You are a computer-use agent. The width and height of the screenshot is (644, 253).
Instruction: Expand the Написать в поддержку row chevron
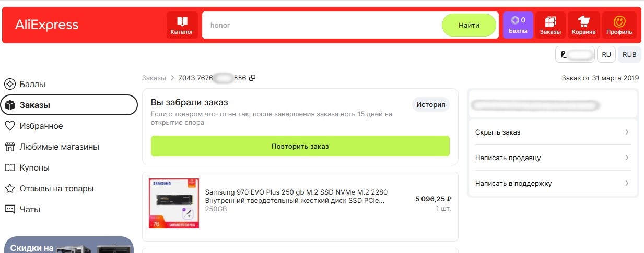(x=627, y=183)
